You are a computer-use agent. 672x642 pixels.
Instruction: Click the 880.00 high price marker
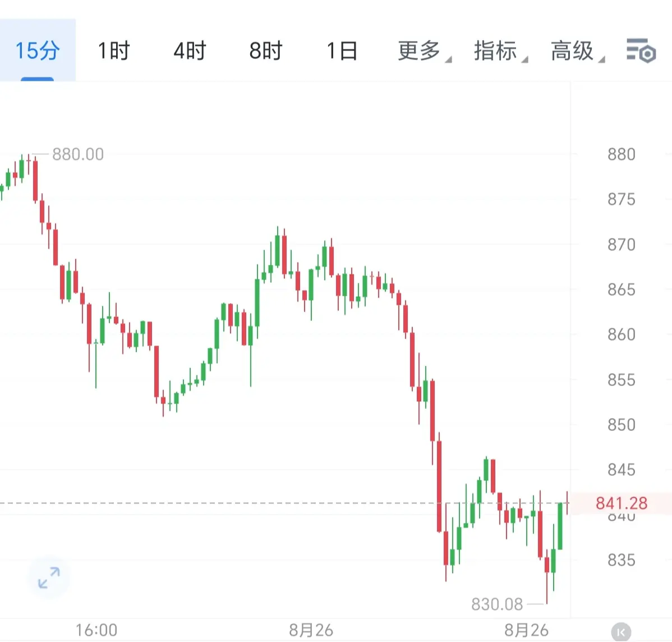(77, 154)
